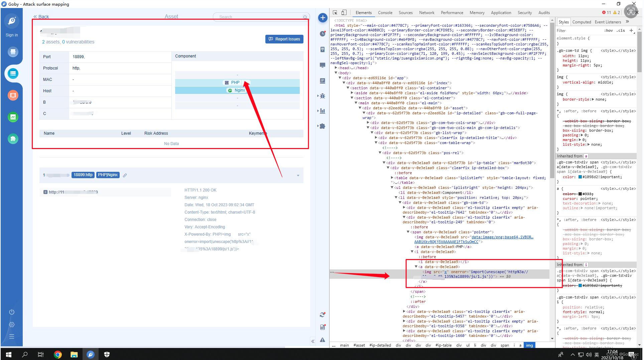This screenshot has width=644, height=360.
Task: Click the report document icon with red dot
Action: [323, 327]
